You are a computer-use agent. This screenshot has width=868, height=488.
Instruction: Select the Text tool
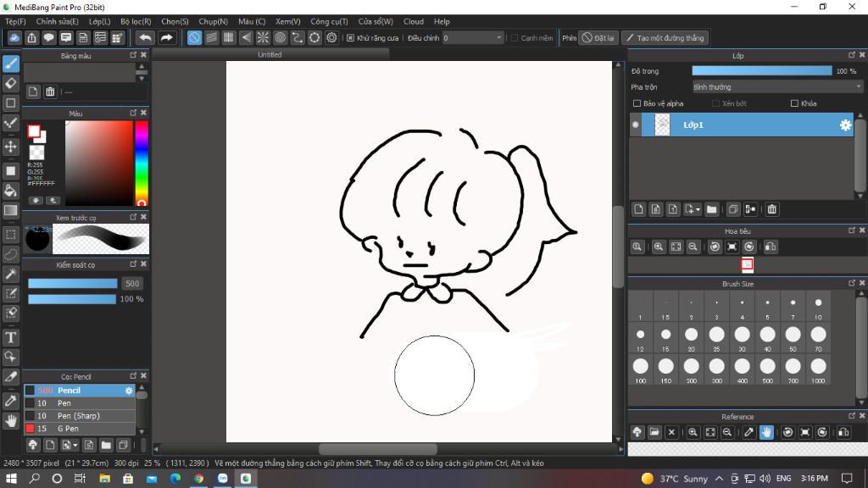[11, 337]
